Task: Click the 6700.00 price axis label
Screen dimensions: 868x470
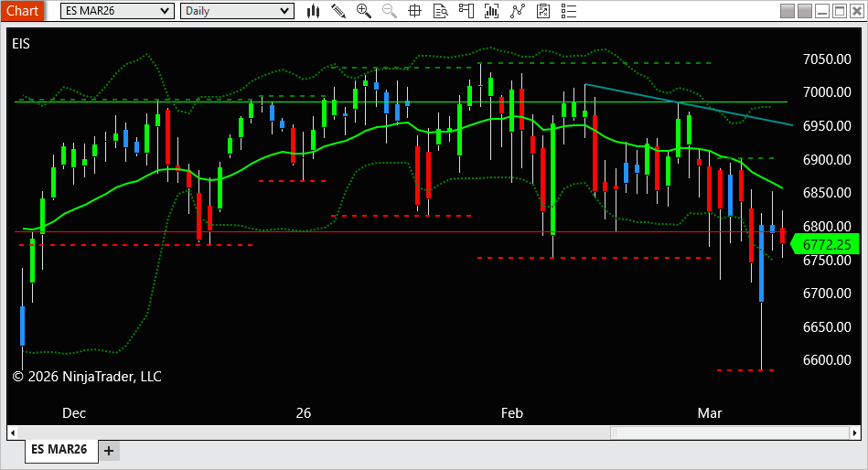Action: [x=827, y=293]
